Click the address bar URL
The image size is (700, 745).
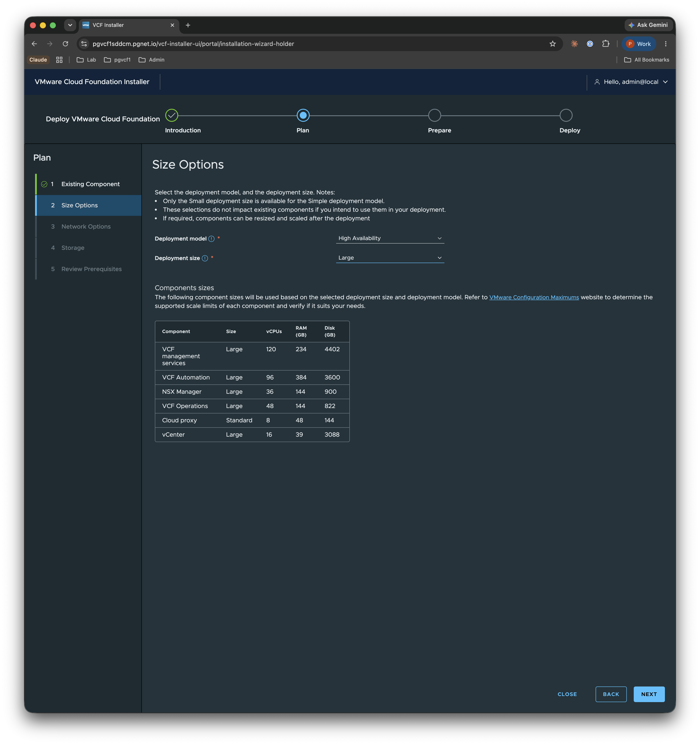193,44
